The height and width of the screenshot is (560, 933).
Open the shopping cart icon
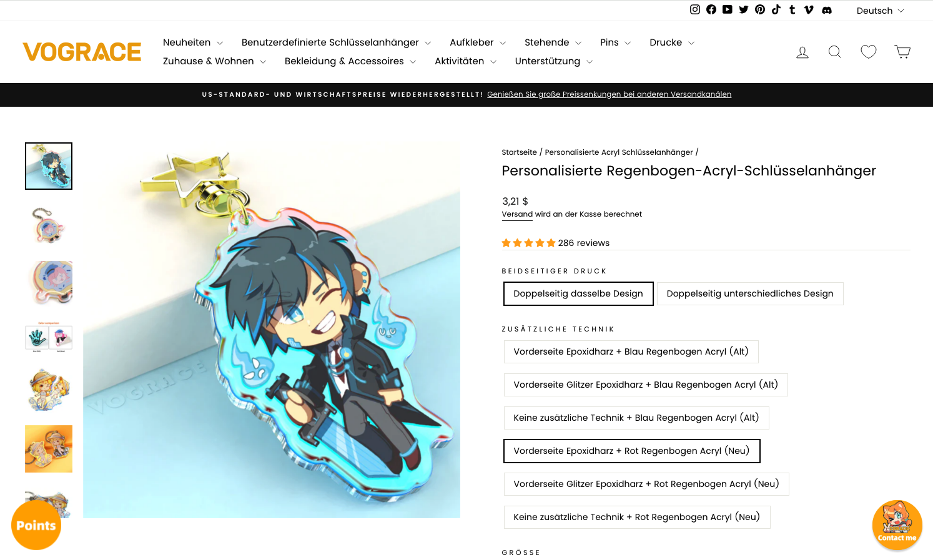(x=902, y=52)
